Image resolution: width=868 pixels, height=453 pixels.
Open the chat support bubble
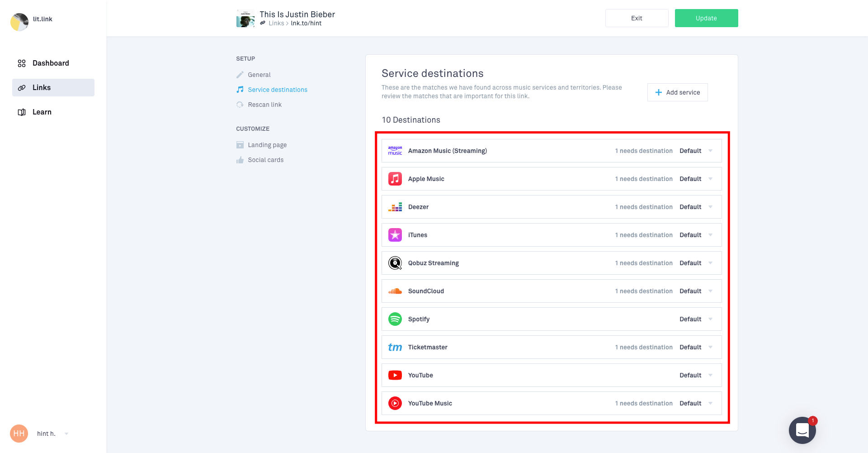pyautogui.click(x=802, y=430)
